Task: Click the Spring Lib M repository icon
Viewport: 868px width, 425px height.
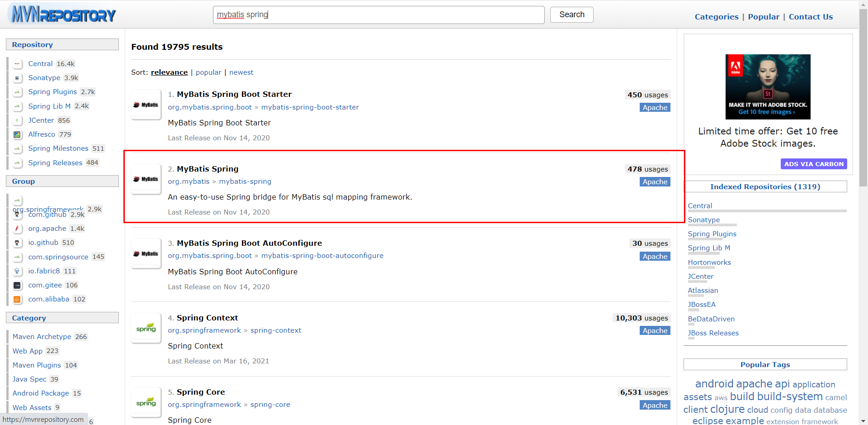Action: tap(17, 106)
